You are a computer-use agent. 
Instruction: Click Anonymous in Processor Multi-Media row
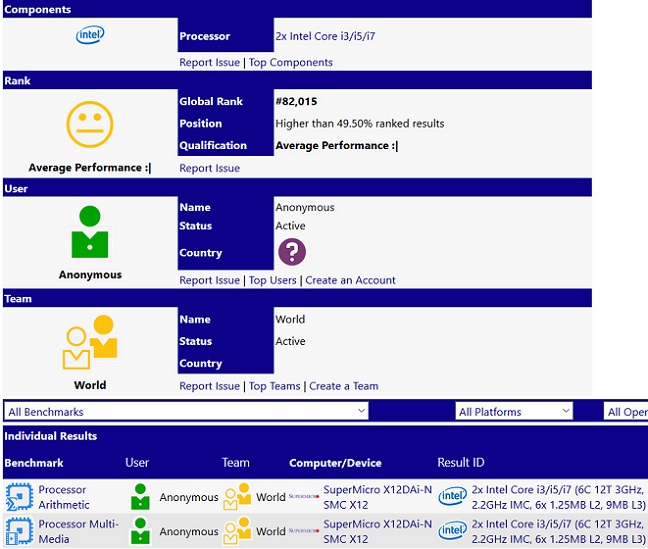189,532
